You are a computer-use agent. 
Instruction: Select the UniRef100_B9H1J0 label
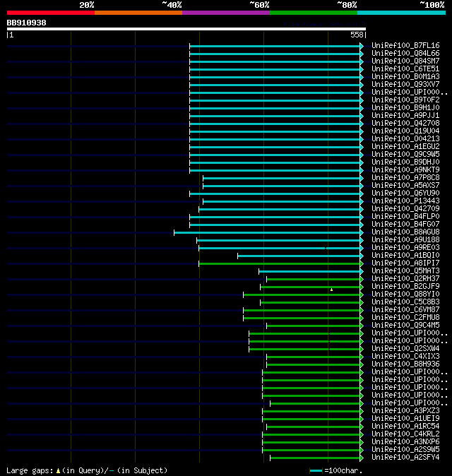click(x=405, y=108)
